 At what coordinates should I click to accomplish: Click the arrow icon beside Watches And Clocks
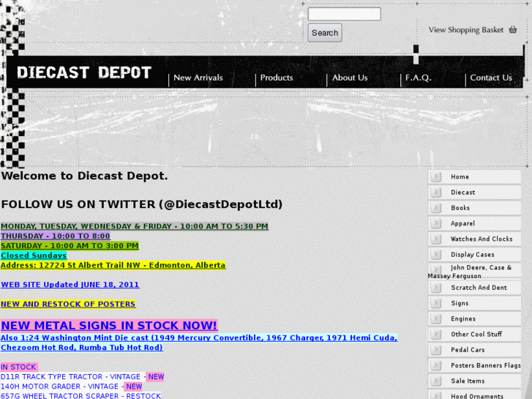click(435, 239)
